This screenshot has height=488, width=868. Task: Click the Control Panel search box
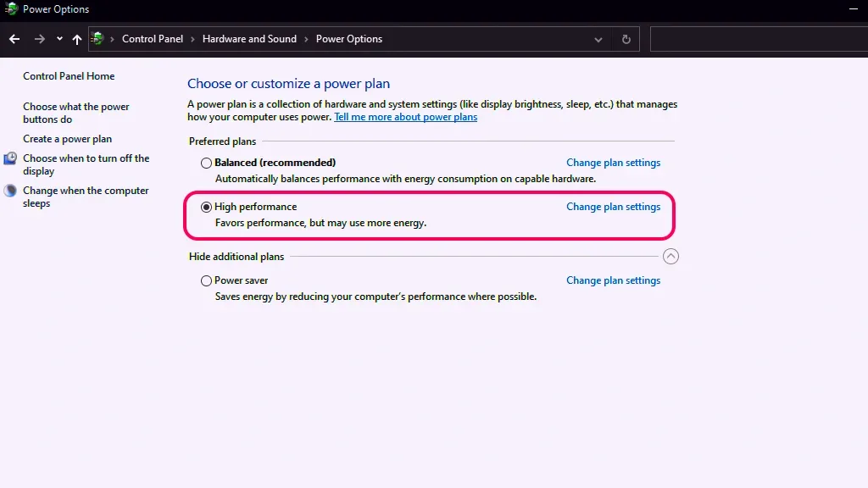point(759,39)
